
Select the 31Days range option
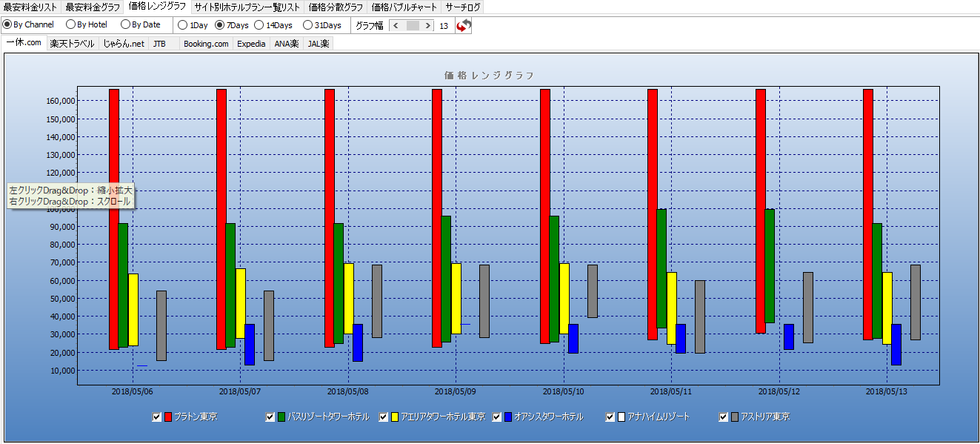(307, 25)
